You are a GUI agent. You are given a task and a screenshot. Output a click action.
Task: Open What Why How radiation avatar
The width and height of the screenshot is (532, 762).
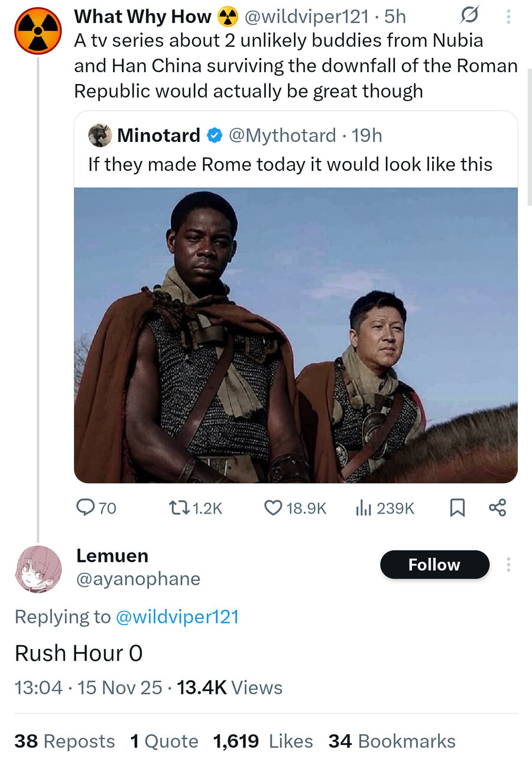click(x=38, y=30)
